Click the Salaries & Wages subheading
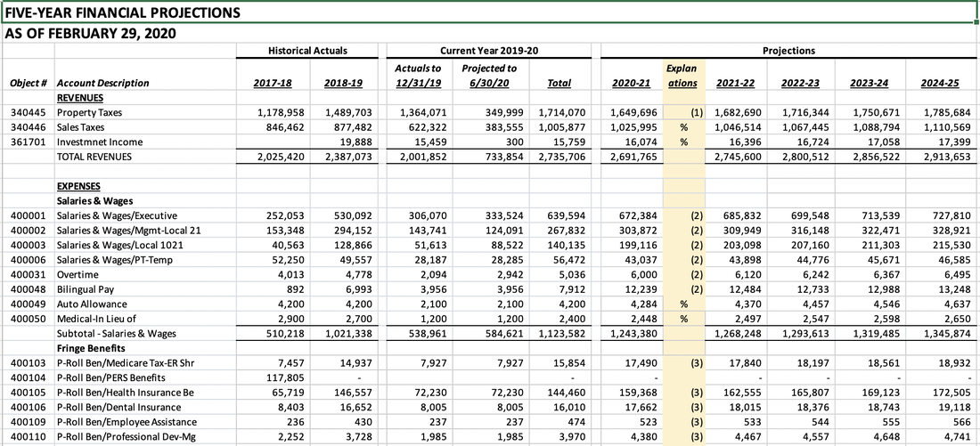 tap(95, 201)
